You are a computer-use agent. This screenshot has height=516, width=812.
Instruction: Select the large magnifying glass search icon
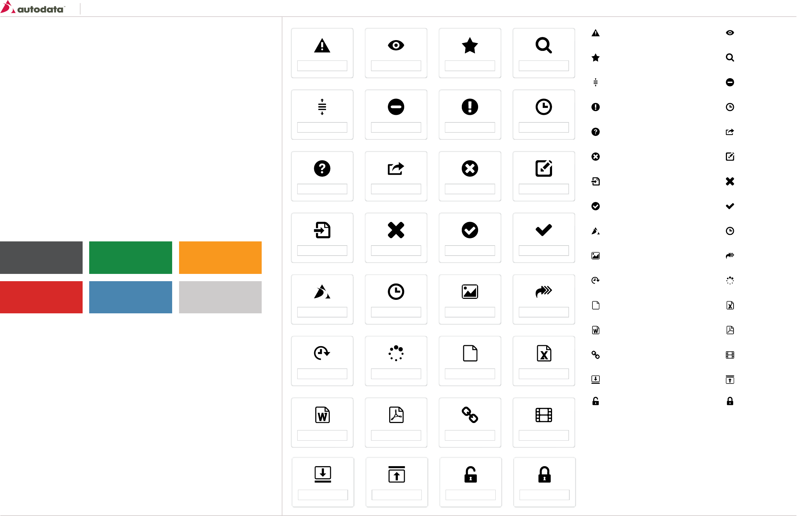543,45
